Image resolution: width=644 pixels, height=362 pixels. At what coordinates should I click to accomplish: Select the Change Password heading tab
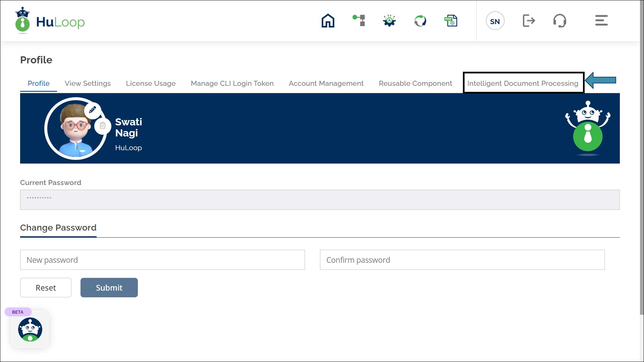58,228
